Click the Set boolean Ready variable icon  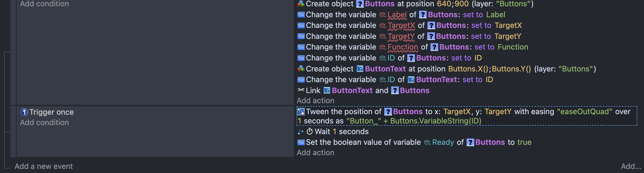[301, 142]
